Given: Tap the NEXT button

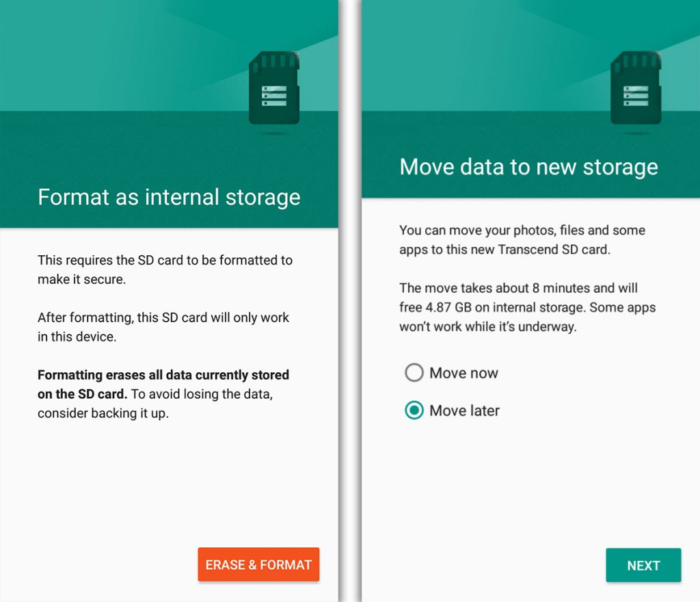Looking at the screenshot, I should (643, 565).
